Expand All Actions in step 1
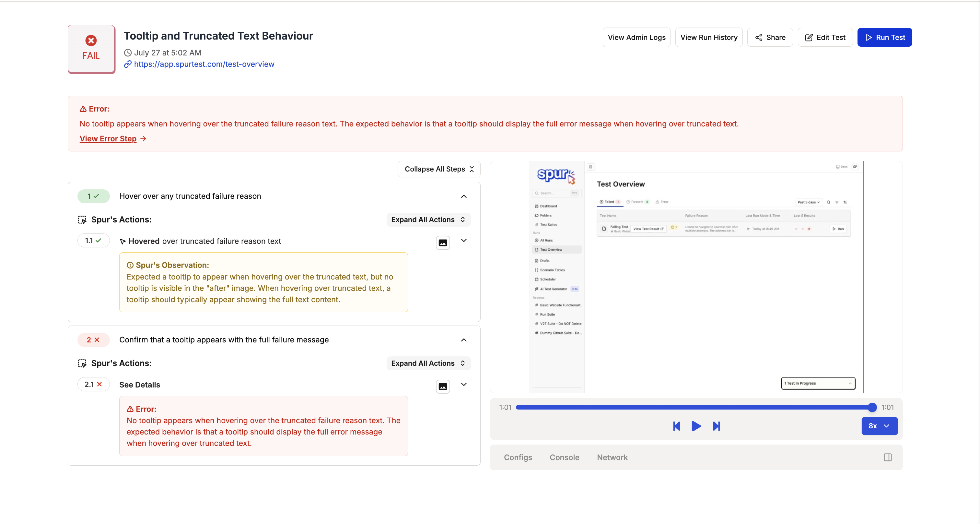This screenshot has width=980, height=524. click(x=428, y=220)
